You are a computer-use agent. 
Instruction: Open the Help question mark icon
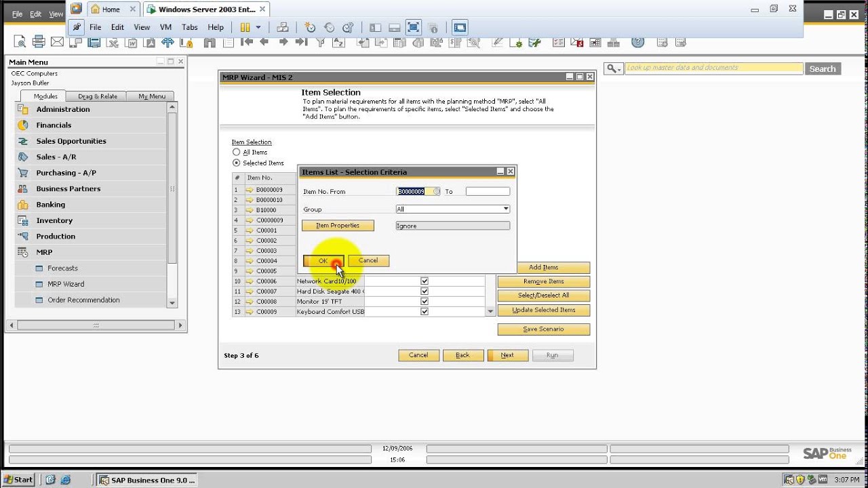pyautogui.click(x=637, y=41)
